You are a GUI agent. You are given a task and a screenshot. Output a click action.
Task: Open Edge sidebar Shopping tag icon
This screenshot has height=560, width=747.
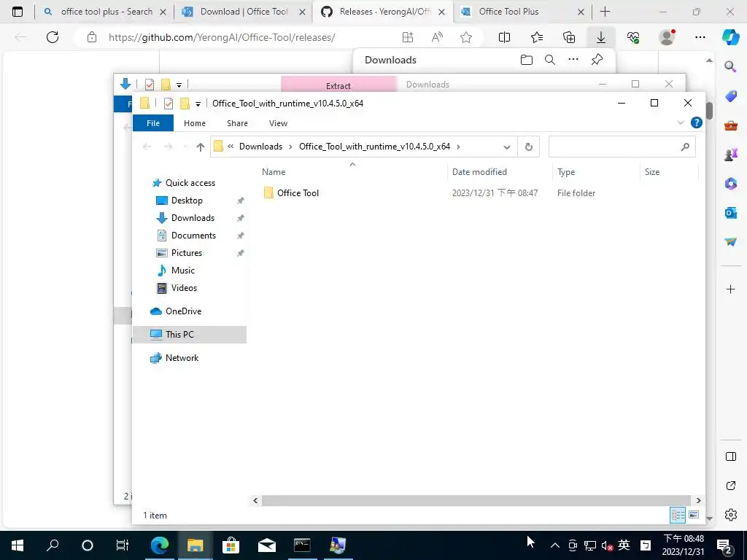coord(730,96)
